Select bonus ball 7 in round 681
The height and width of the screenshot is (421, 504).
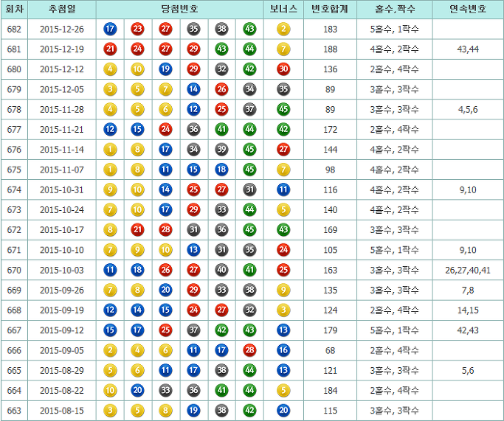tap(283, 49)
